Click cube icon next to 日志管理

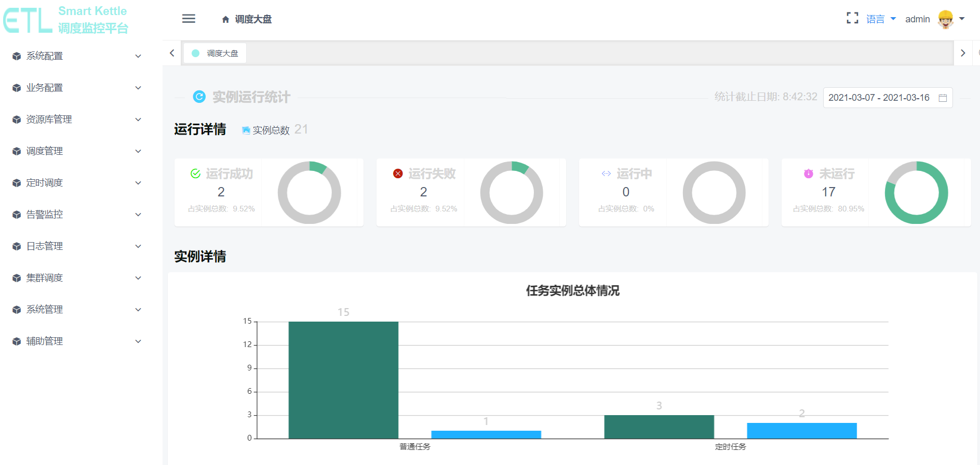pos(17,246)
